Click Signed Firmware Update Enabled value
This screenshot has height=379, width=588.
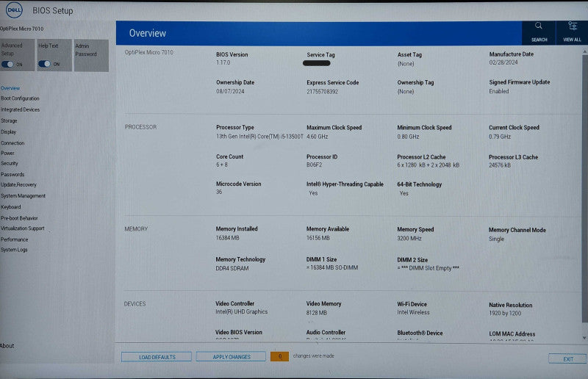[499, 91]
